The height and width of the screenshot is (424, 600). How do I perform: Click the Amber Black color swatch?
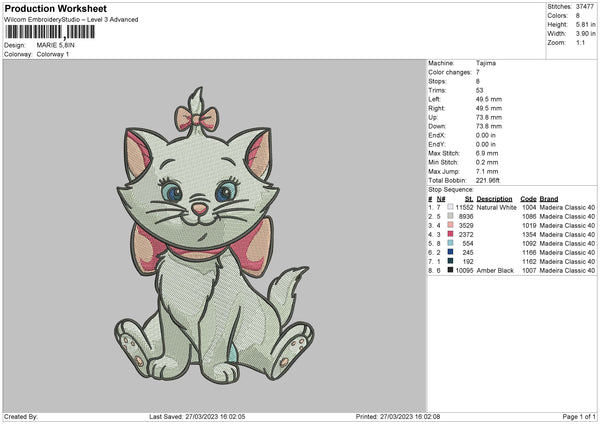pyautogui.click(x=450, y=270)
